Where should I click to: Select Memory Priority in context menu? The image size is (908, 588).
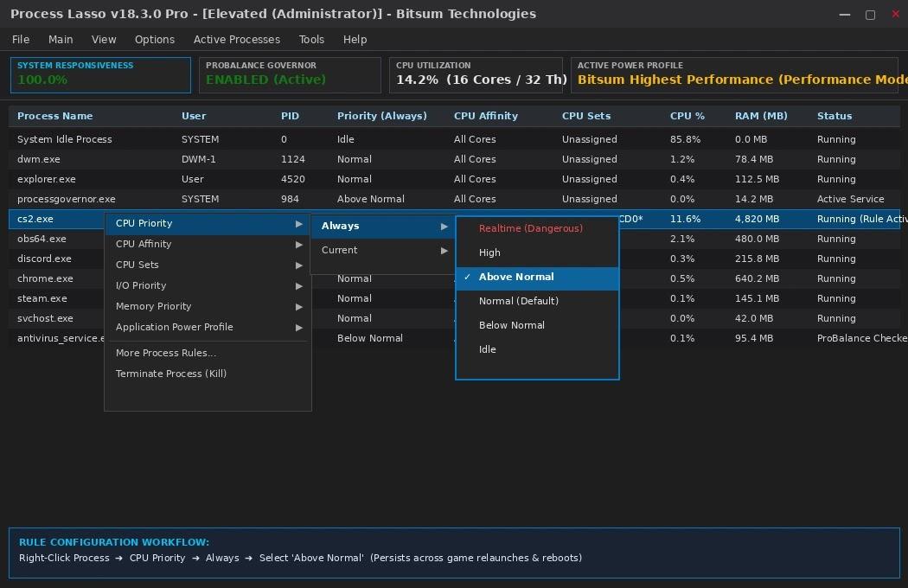click(208, 307)
